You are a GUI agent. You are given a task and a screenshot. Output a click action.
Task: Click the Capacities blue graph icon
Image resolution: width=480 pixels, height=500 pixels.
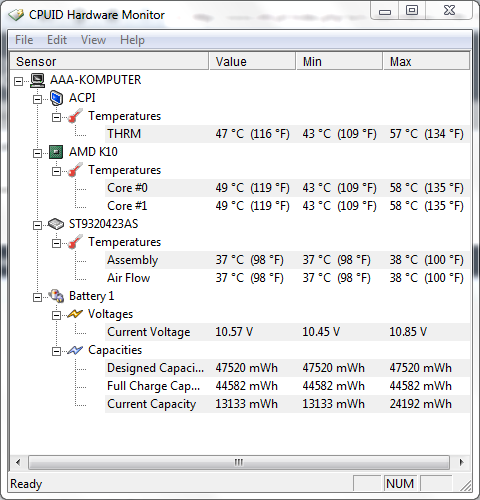[x=75, y=350]
